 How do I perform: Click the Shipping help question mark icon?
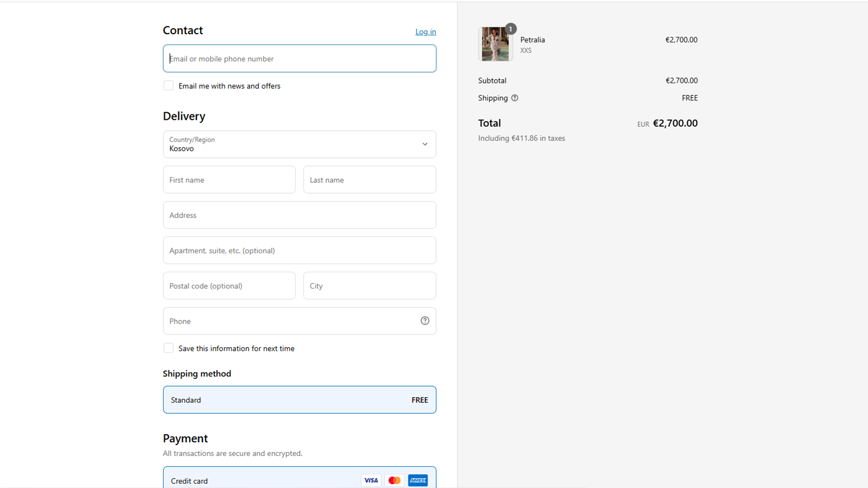point(514,98)
